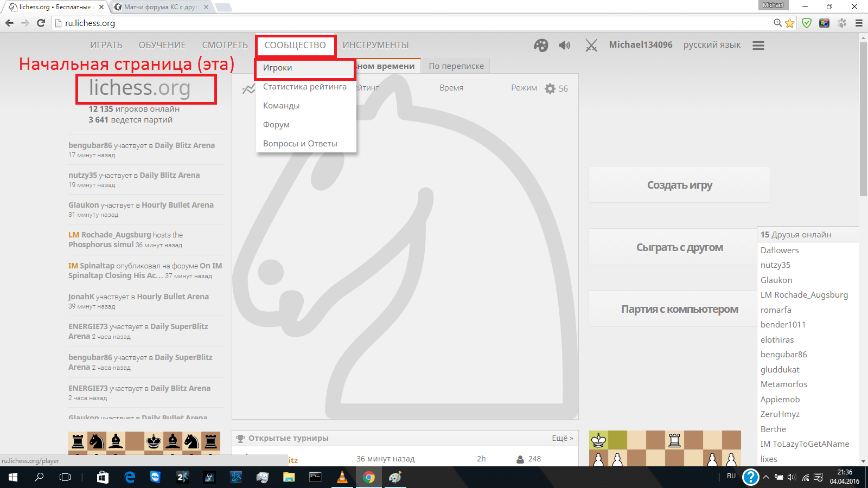Screen dimensions: 868x488
Task: Show hidden tray icons chevron
Action: [x=765, y=477]
